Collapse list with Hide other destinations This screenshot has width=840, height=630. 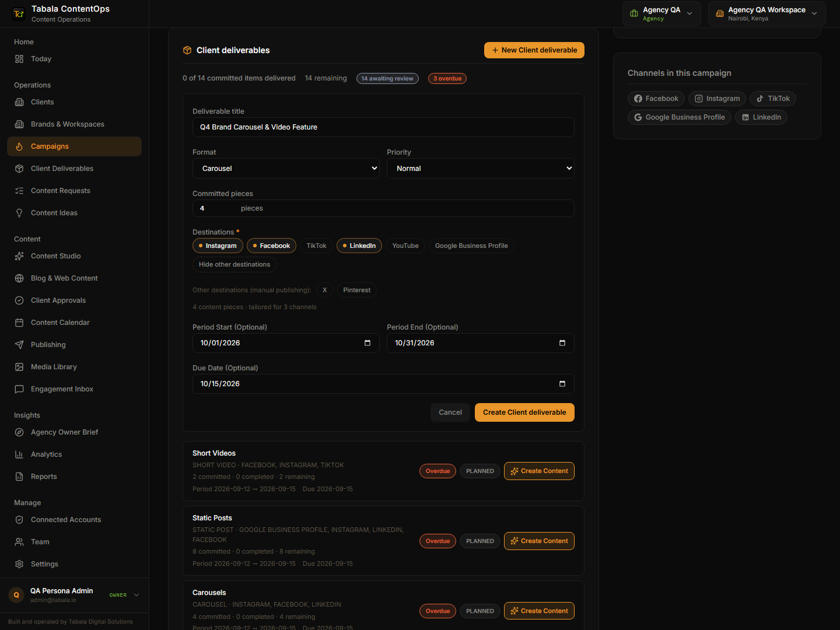[x=235, y=264]
